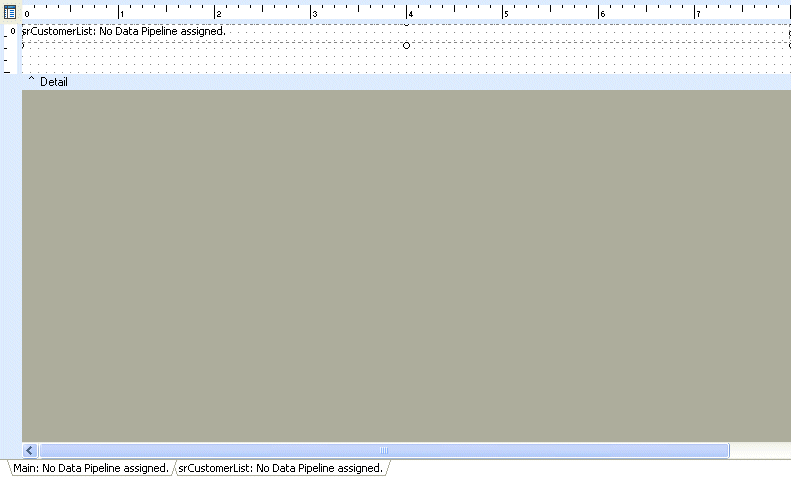The height and width of the screenshot is (479, 791).
Task: Click the vertical ruler at the 0 mark
Action: point(12,31)
